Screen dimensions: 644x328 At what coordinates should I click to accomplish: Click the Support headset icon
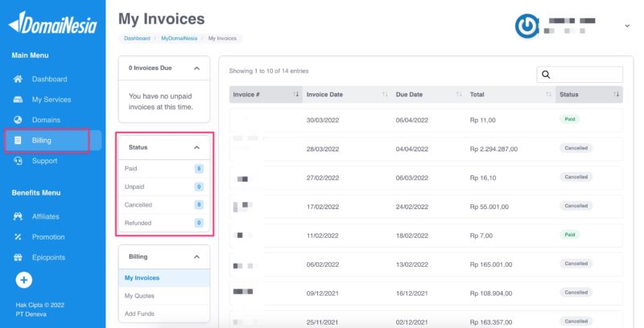point(18,161)
